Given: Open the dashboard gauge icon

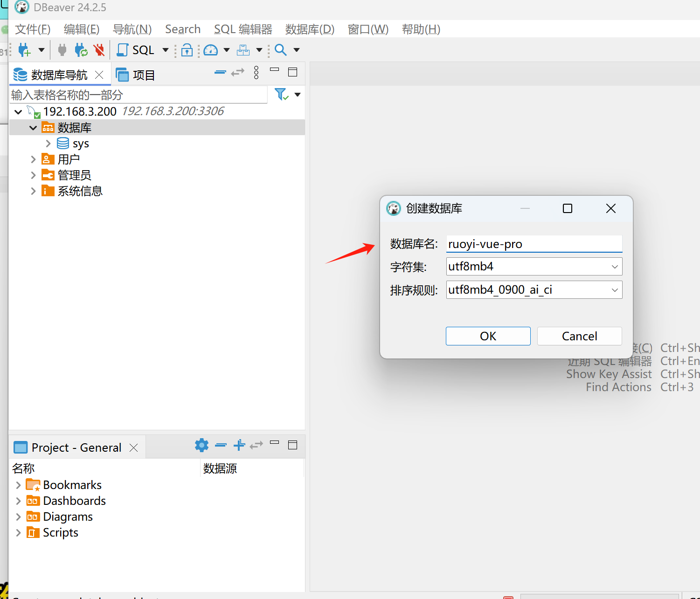Looking at the screenshot, I should coord(211,50).
